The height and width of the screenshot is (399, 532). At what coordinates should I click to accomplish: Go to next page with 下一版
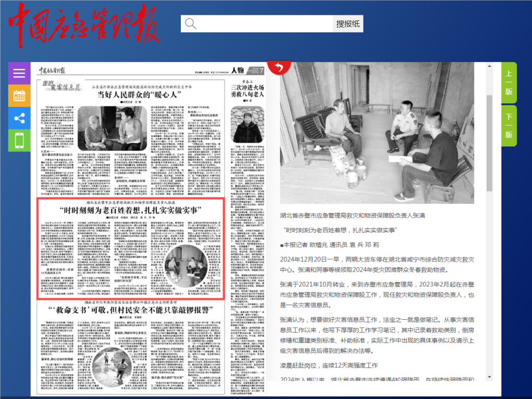coord(509,126)
